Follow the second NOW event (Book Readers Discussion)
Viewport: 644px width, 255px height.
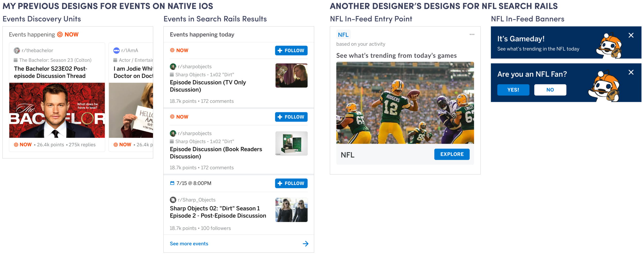click(x=291, y=117)
